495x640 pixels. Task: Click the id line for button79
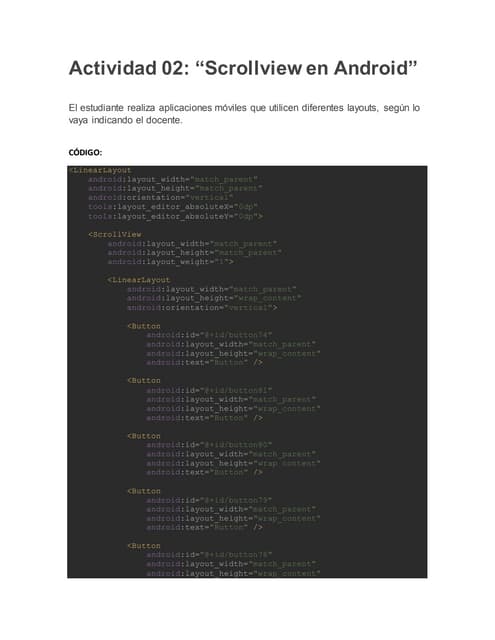209,500
